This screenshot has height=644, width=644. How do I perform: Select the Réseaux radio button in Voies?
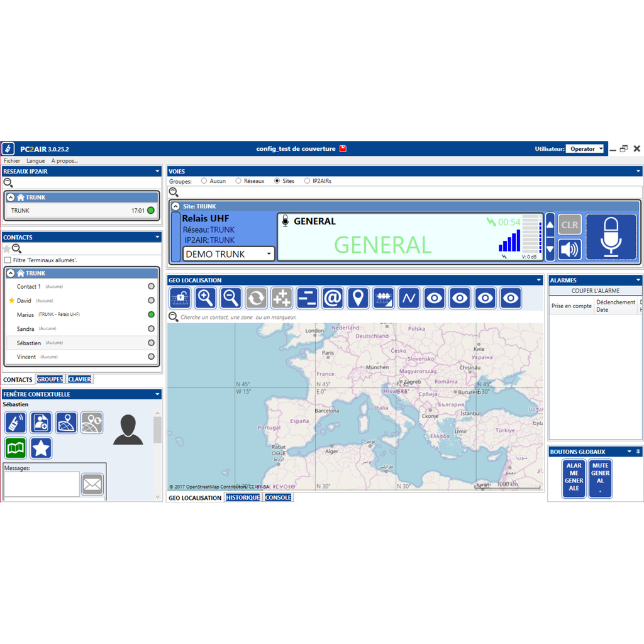point(239,180)
